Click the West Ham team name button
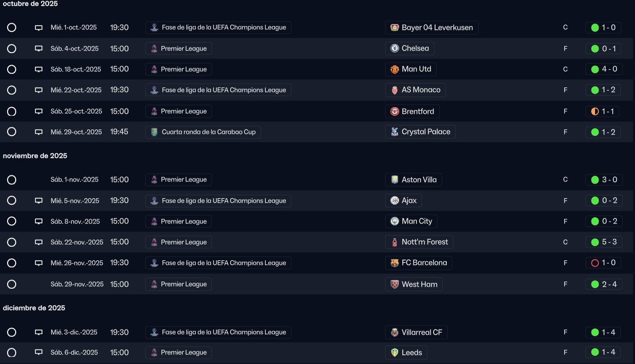 (414, 284)
